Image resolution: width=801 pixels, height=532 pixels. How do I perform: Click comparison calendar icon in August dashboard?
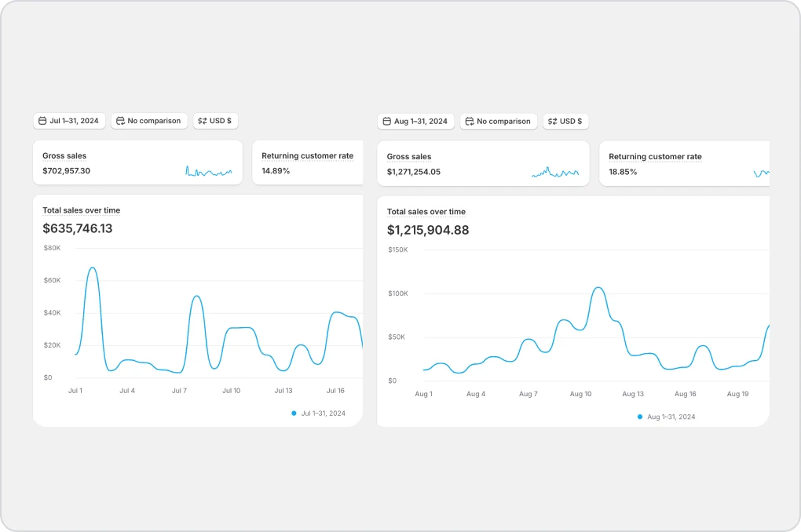[470, 122]
